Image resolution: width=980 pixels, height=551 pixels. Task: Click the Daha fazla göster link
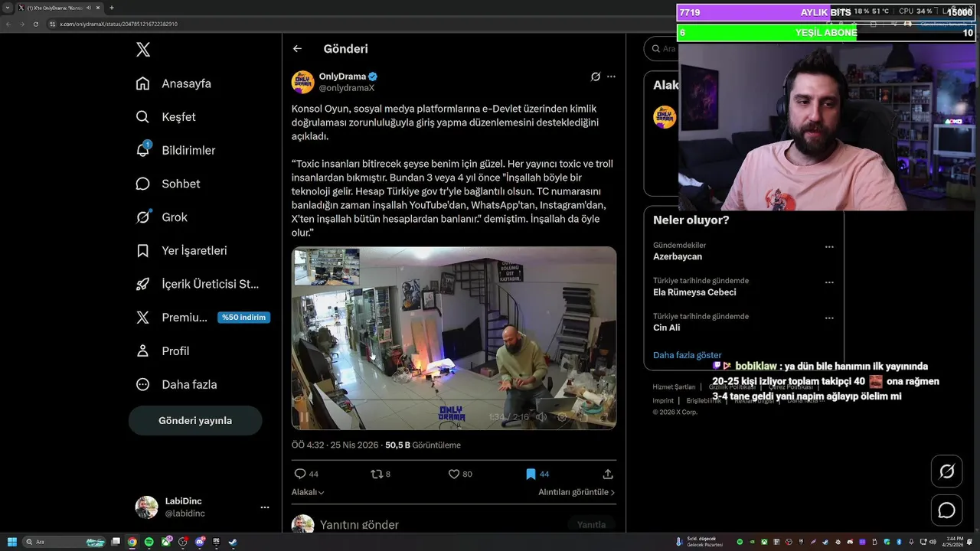(x=687, y=355)
